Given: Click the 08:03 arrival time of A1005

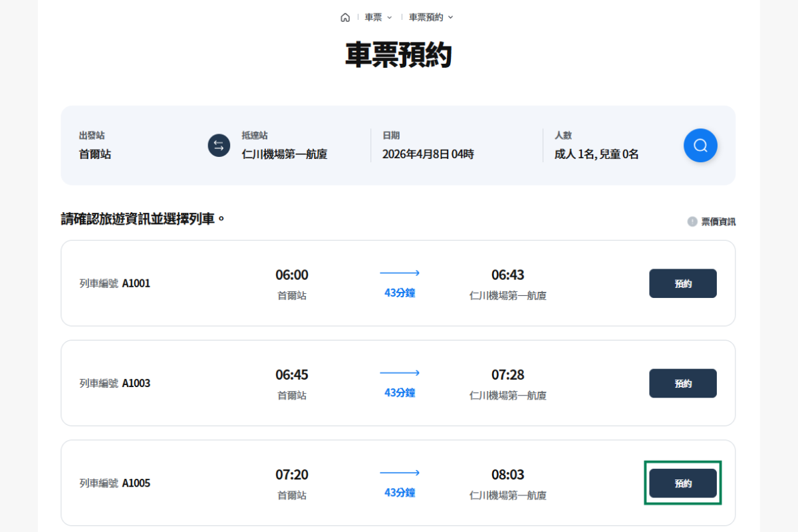Looking at the screenshot, I should (507, 475).
